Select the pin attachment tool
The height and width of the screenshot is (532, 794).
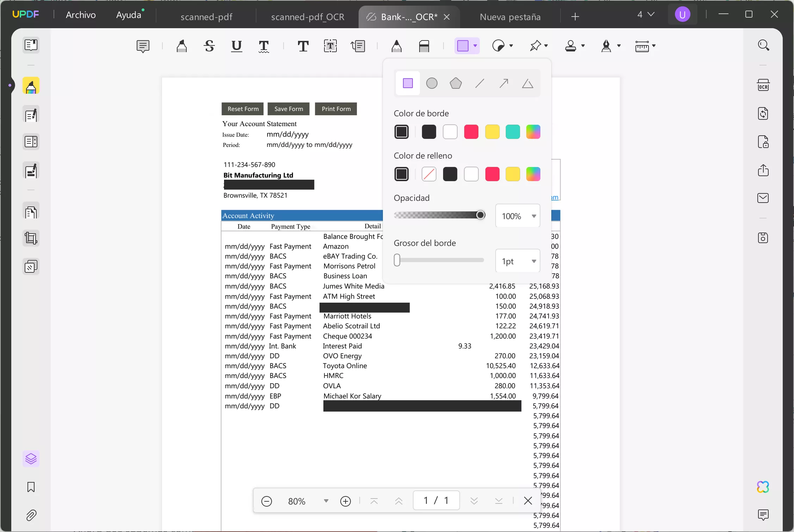coord(535,46)
